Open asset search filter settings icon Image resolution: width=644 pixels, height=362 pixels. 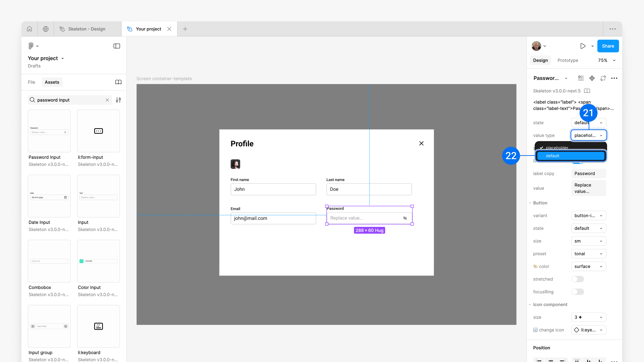(118, 100)
